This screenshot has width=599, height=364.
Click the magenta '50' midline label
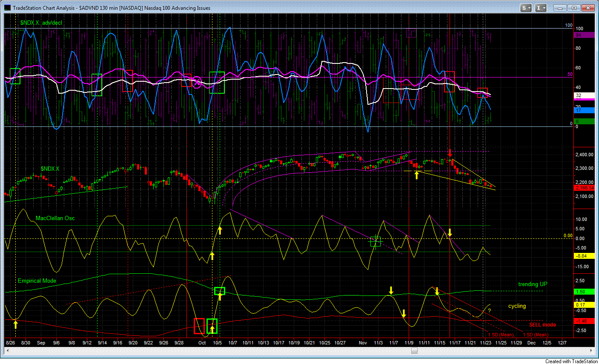coord(570,74)
